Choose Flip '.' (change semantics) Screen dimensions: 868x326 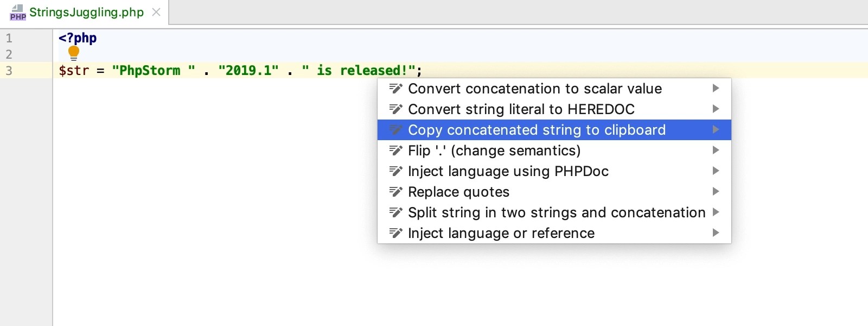pos(554,151)
